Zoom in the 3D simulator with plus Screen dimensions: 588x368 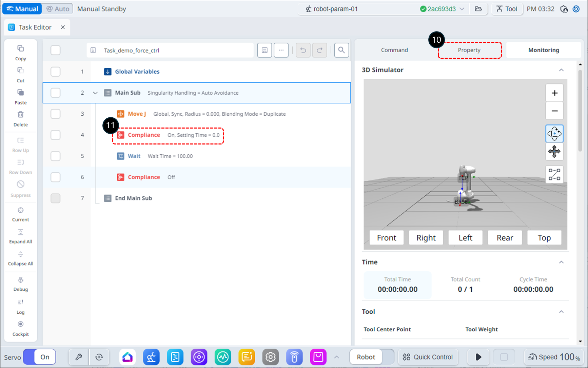click(x=554, y=93)
